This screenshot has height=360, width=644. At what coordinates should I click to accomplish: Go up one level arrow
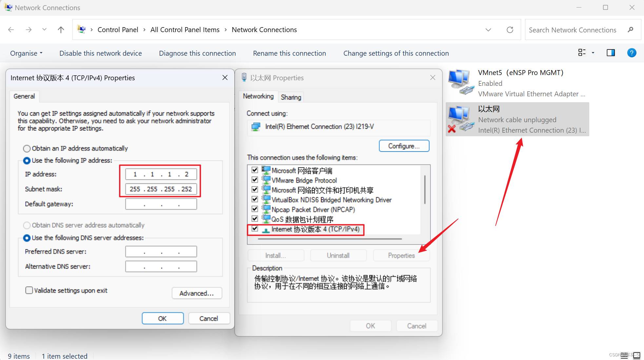click(61, 30)
